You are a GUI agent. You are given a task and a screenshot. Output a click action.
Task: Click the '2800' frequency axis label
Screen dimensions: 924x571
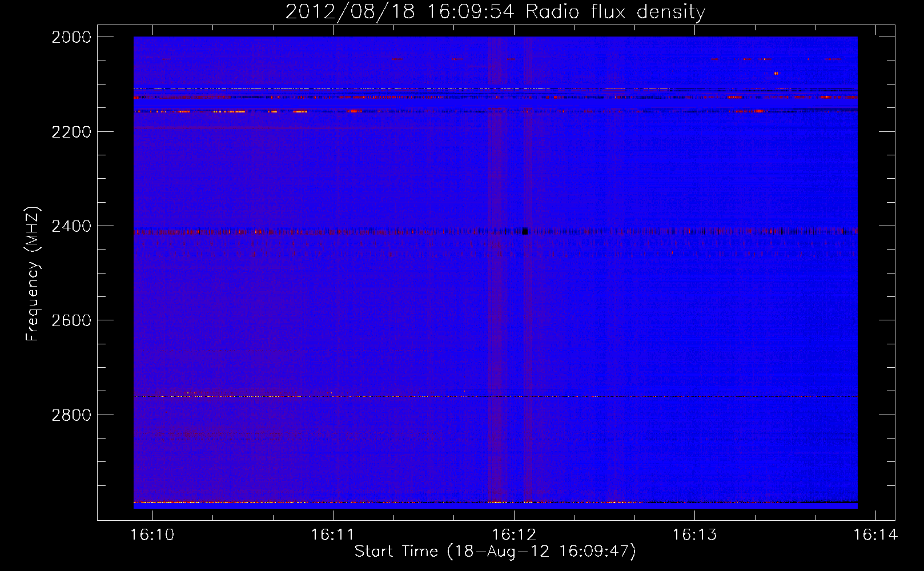[71, 415]
